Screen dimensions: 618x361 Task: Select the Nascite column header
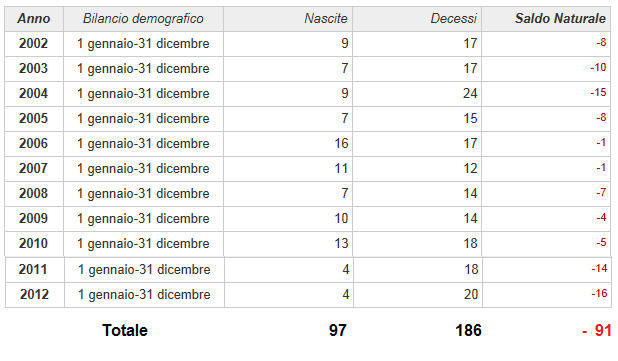[288, 19]
